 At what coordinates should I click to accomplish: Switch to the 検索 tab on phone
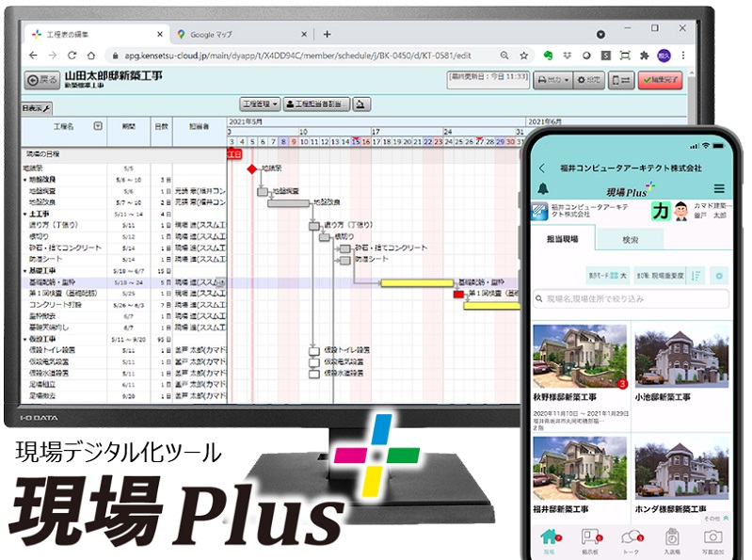[630, 239]
